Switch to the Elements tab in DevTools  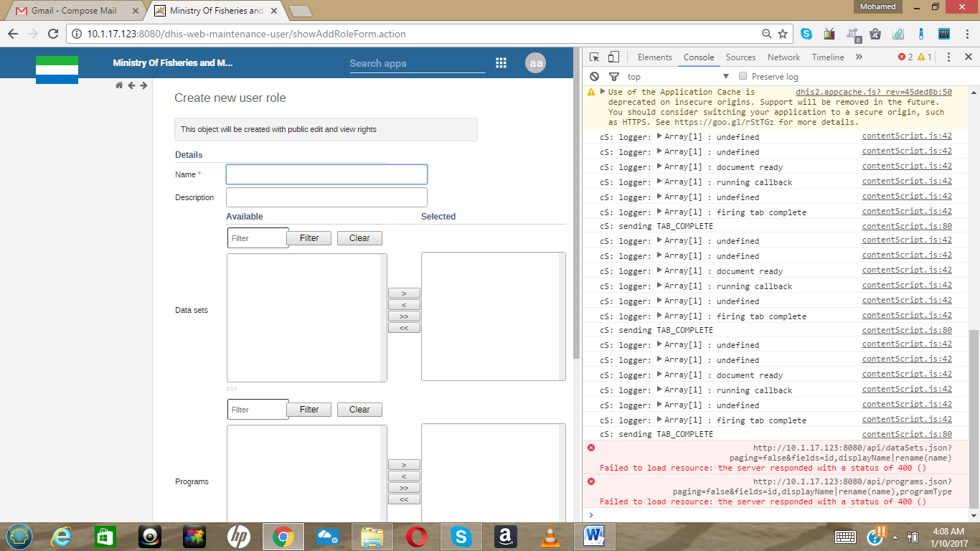pos(654,57)
